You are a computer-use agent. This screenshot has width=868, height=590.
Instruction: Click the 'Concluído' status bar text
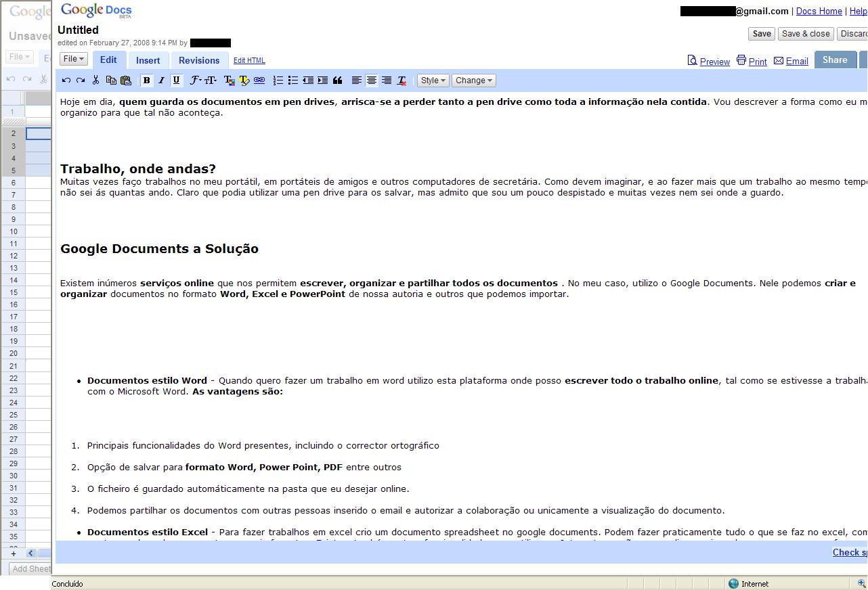coord(67,584)
